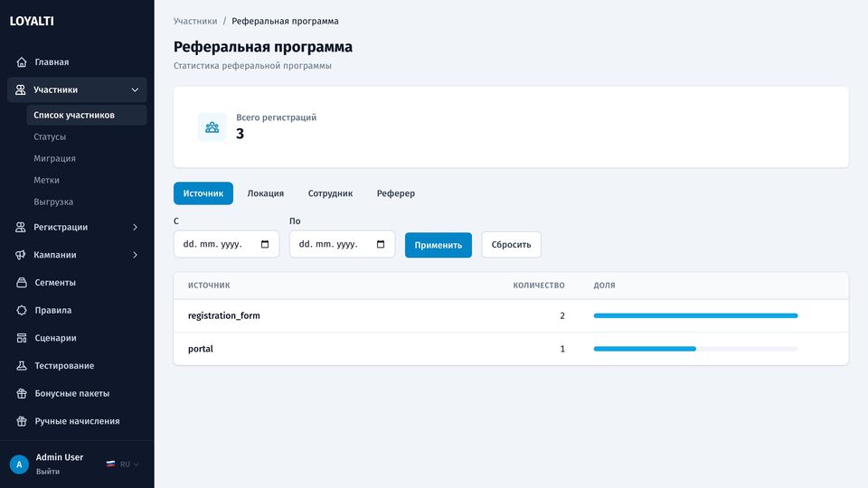
Task: Click the home icon beside Главная
Action: pos(22,62)
